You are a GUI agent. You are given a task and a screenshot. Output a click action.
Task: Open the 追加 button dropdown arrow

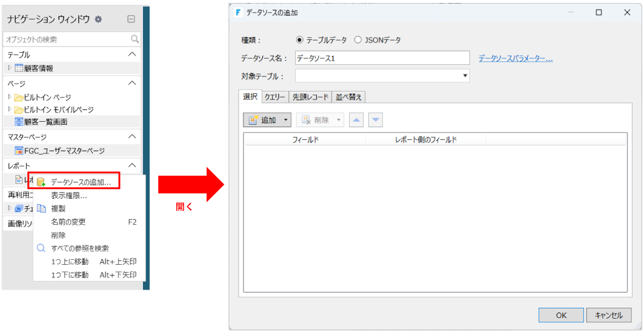pos(285,120)
